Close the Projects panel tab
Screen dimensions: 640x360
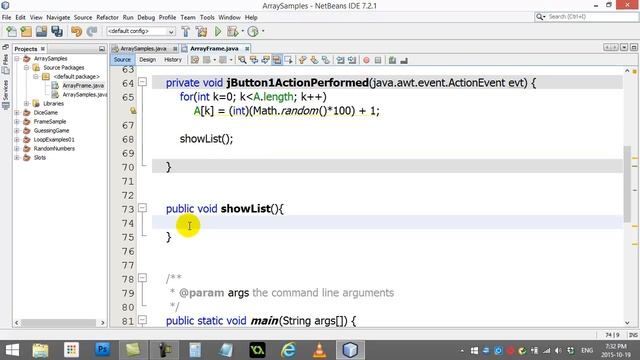pyautogui.click(x=42, y=49)
